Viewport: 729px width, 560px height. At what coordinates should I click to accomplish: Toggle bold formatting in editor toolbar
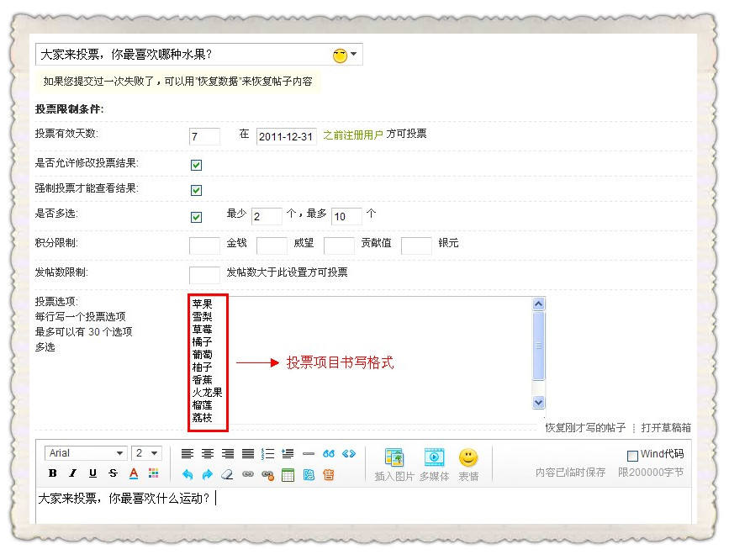(x=53, y=473)
